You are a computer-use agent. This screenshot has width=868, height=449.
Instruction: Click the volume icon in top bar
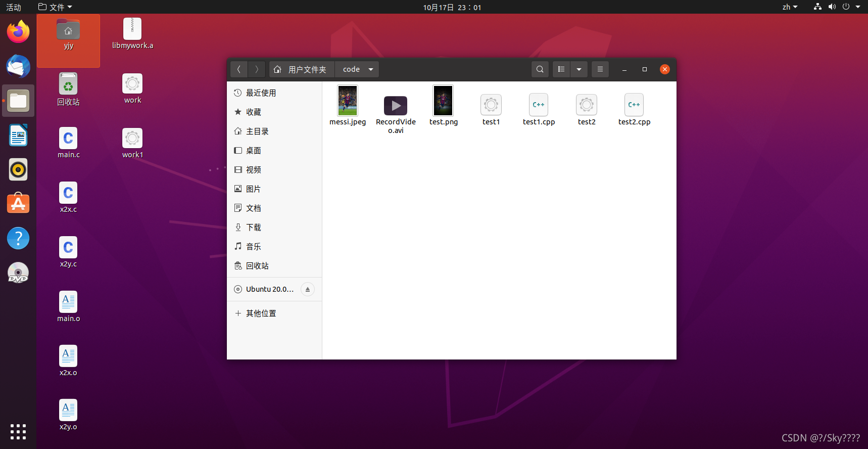pyautogui.click(x=832, y=7)
